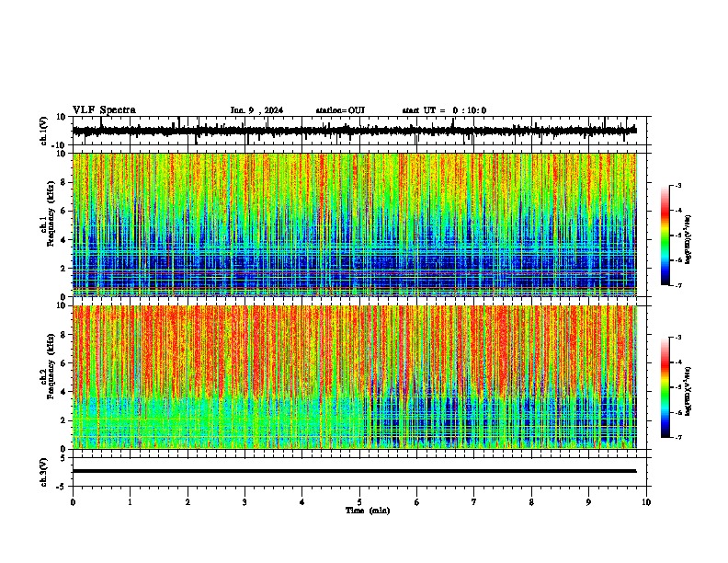Click the "Time (min)" axis label

tap(368, 511)
